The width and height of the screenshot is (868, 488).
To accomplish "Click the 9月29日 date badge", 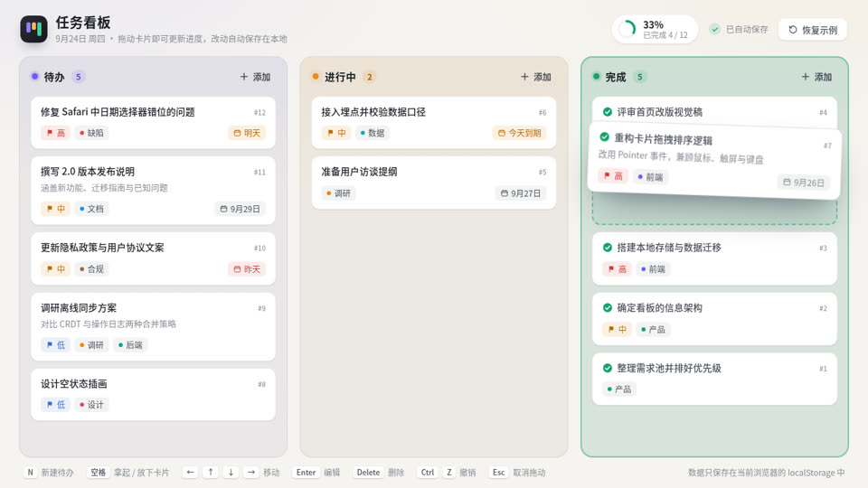I will pos(241,209).
